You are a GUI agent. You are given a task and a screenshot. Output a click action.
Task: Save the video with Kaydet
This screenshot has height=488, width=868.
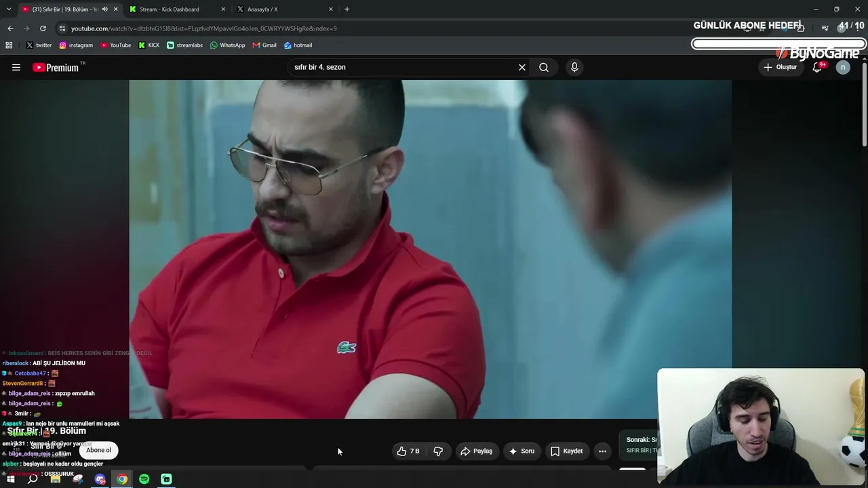pos(566,451)
